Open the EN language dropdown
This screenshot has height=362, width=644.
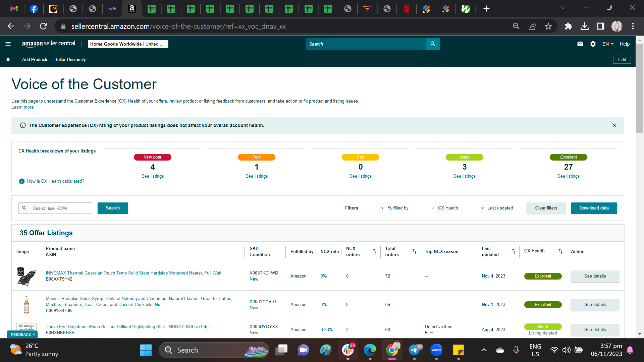(608, 44)
